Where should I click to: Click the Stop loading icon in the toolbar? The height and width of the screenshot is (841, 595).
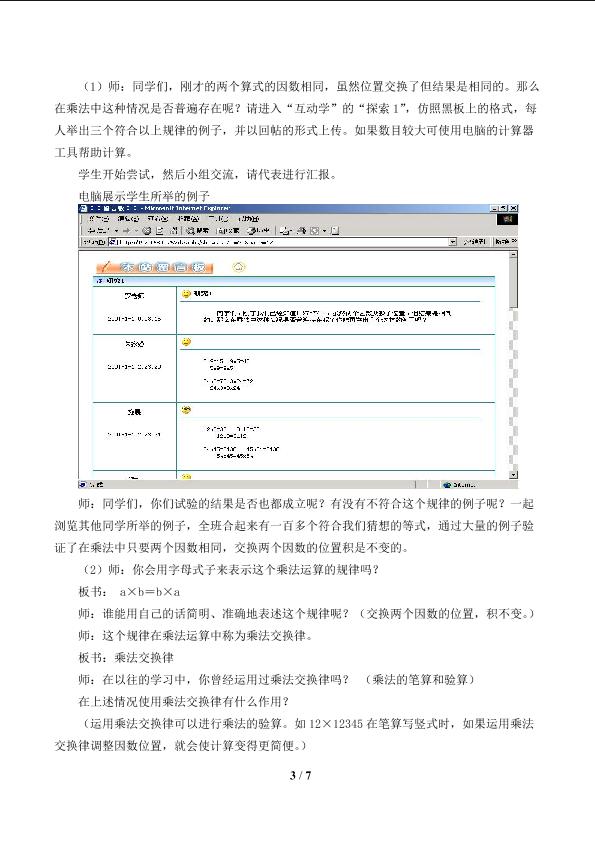tap(146, 231)
